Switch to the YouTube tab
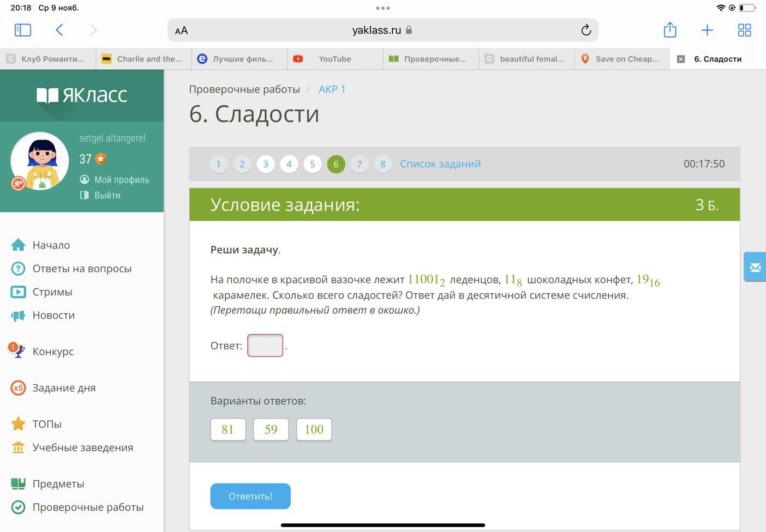 pos(334,59)
